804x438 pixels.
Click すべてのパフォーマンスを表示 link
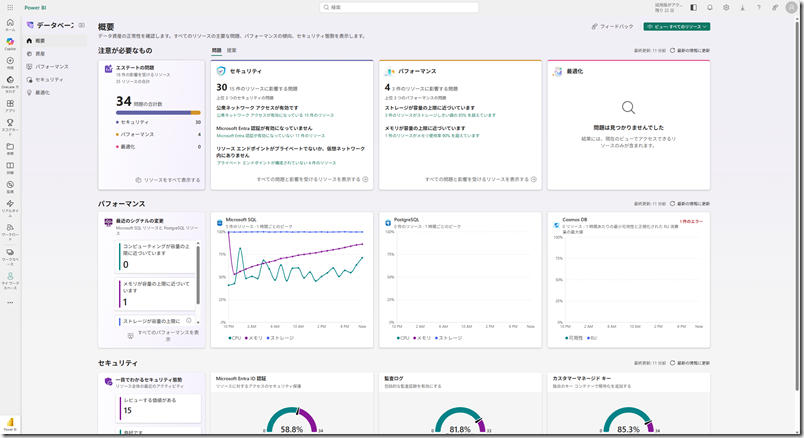(x=164, y=335)
